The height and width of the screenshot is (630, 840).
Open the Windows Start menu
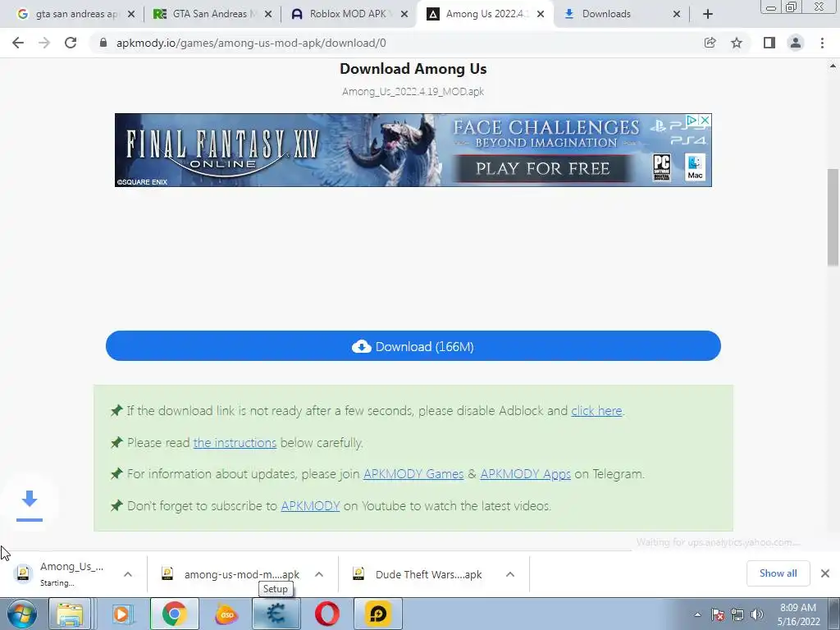pyautogui.click(x=21, y=614)
